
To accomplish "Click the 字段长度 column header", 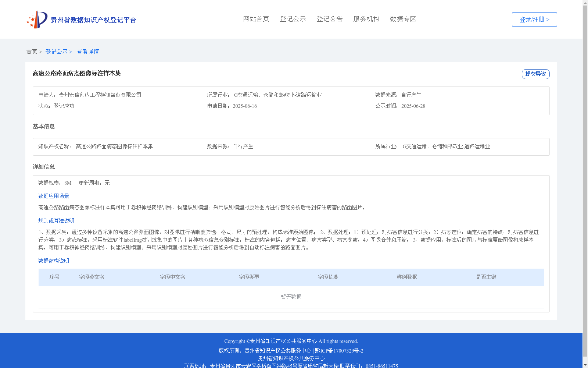I will pyautogui.click(x=328, y=277).
